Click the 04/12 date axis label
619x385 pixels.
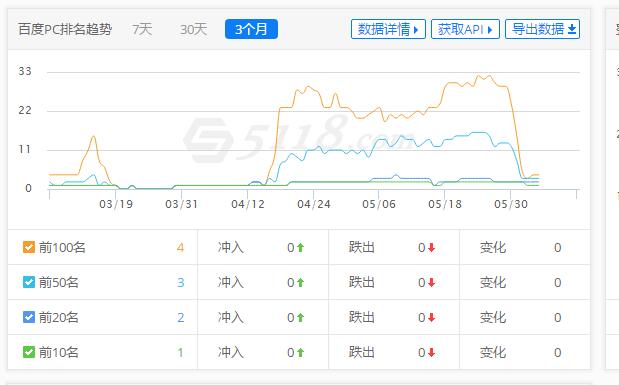click(x=248, y=204)
